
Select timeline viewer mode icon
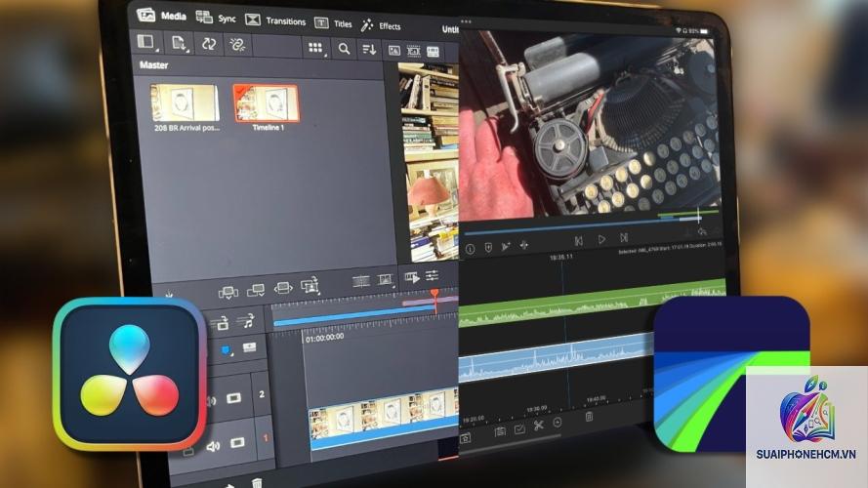click(x=433, y=52)
